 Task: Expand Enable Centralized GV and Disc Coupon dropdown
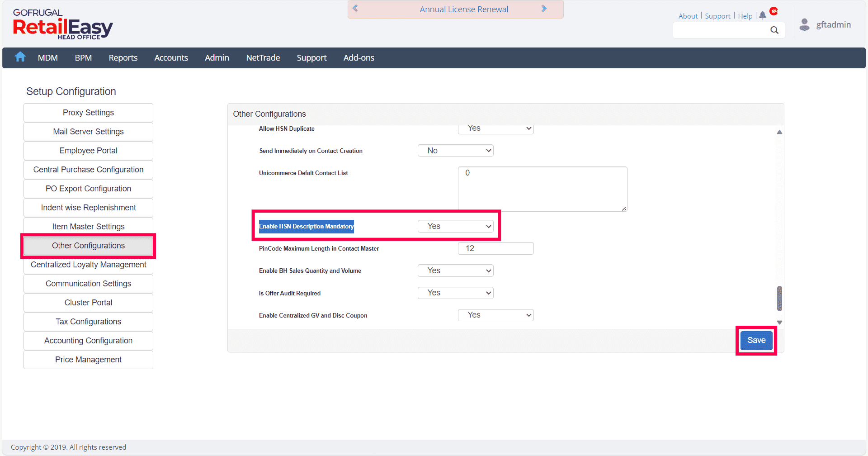[495, 315]
